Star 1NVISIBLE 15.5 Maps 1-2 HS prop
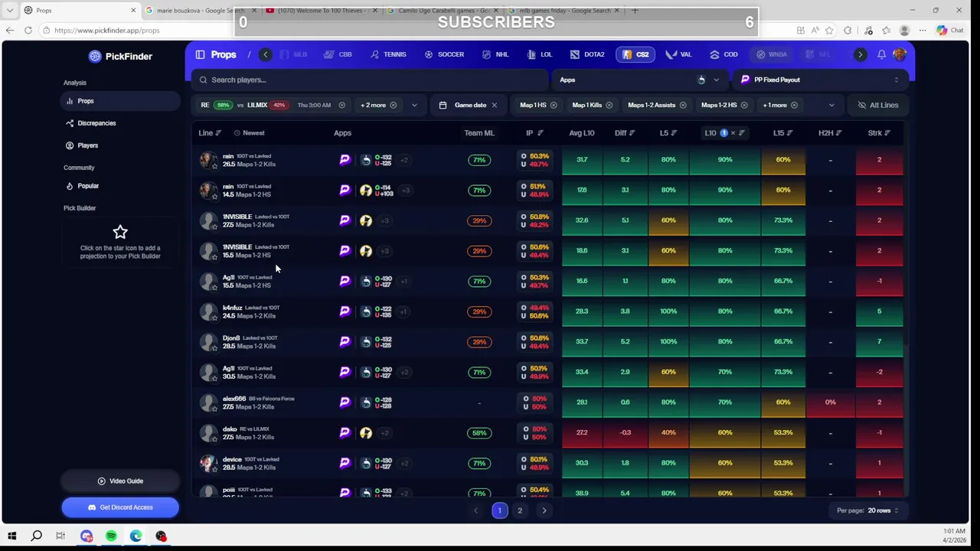980x551 pixels. tap(214, 256)
